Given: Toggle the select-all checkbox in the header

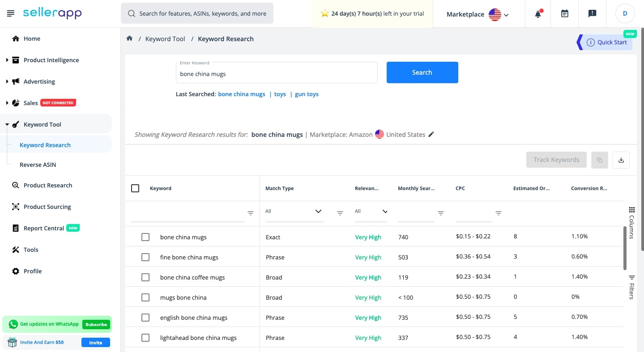Looking at the screenshot, I should [x=135, y=188].
